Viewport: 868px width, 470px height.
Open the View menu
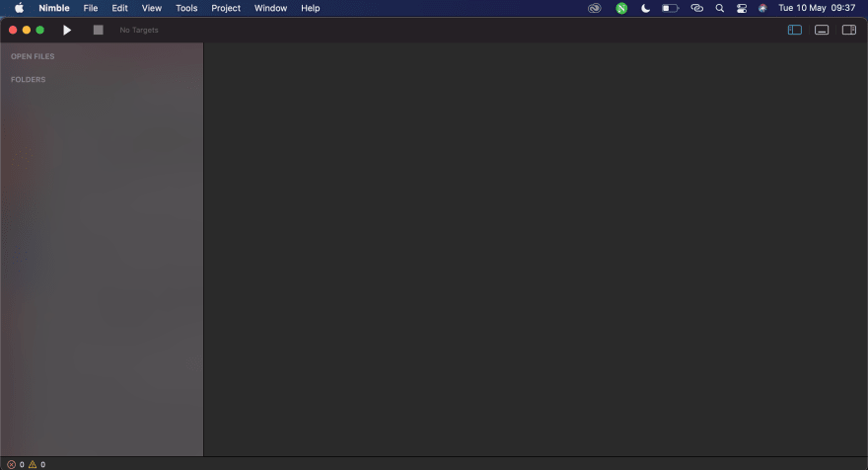[x=152, y=8]
